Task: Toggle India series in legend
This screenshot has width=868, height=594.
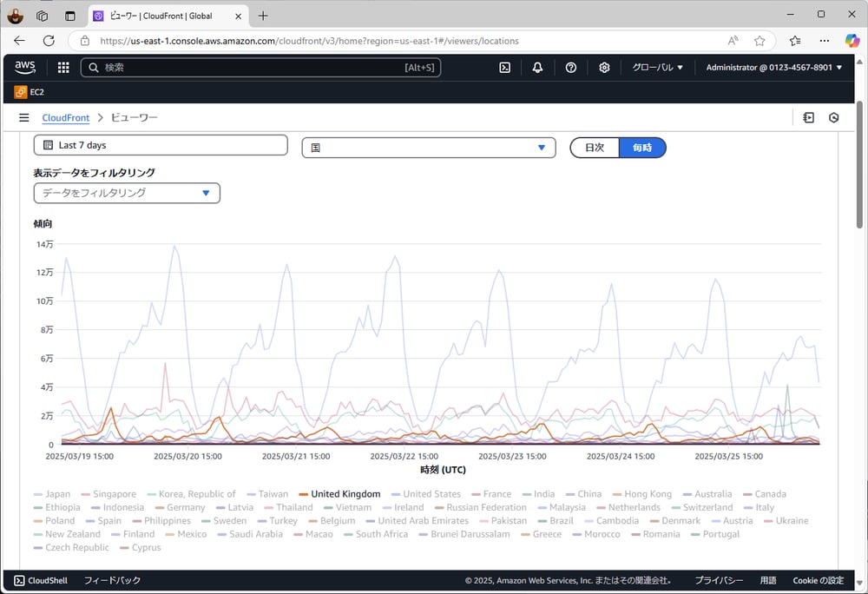Action: pyautogui.click(x=538, y=494)
